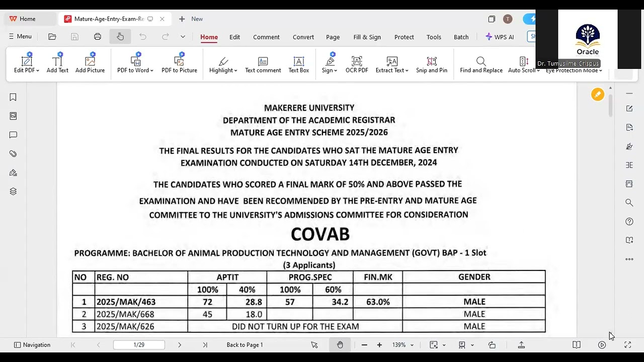Zoom out with the minus button
The height and width of the screenshot is (362, 644).
(x=364, y=345)
